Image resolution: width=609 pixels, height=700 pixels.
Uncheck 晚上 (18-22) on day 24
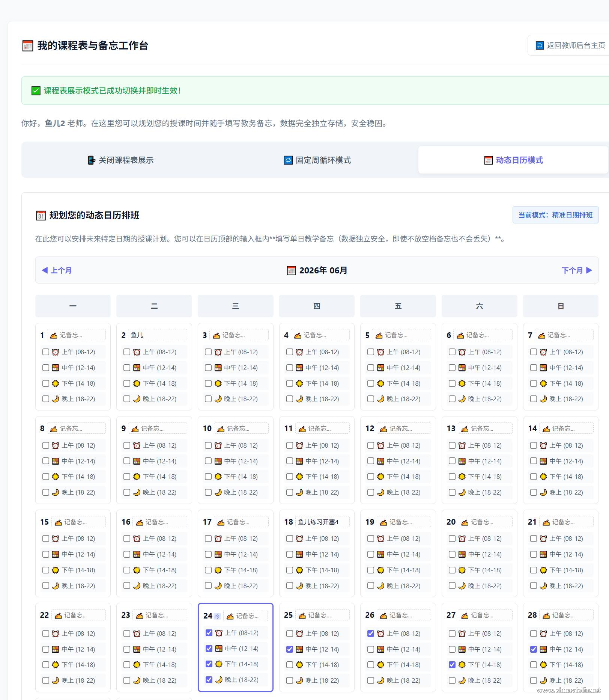[x=209, y=680]
